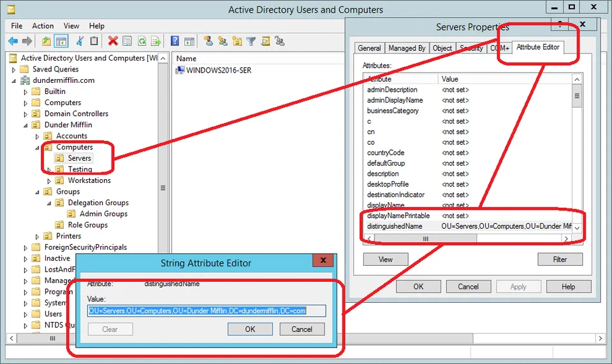Image resolution: width=612 pixels, height=364 pixels.
Task: Click console tree scroll-up arrow
Action: coord(163,59)
